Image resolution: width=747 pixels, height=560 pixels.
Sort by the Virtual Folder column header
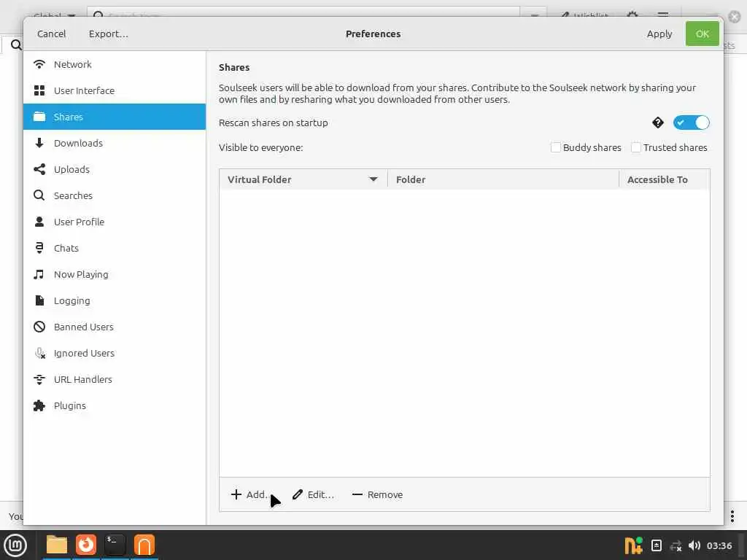tap(303, 179)
